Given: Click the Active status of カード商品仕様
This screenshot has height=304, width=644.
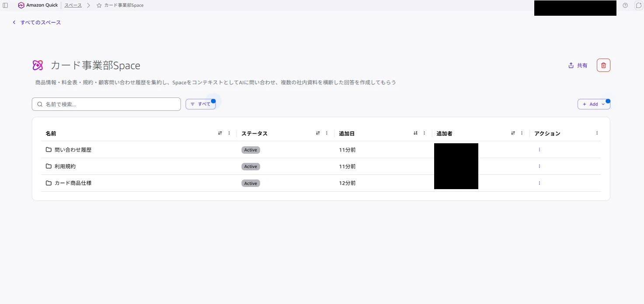Looking at the screenshot, I should tap(251, 183).
